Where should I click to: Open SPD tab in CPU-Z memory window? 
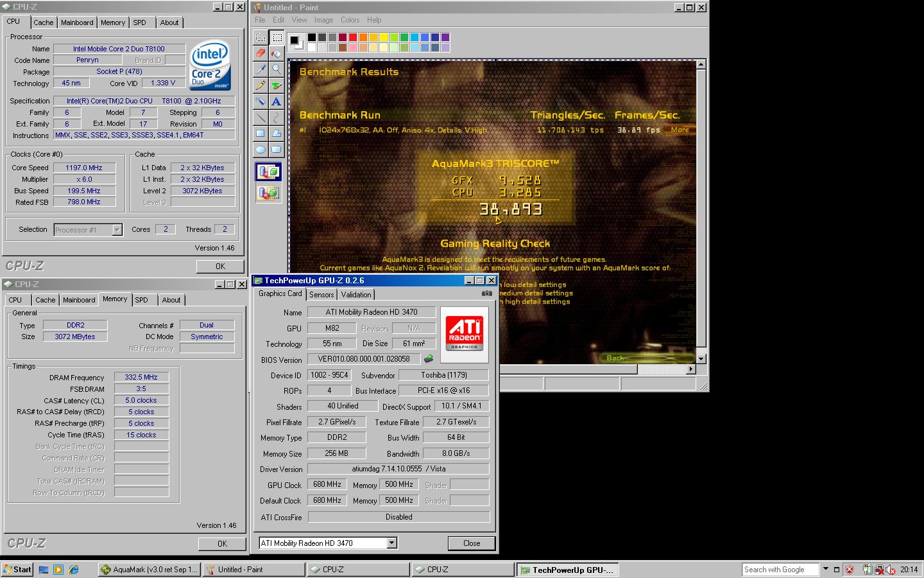(x=142, y=300)
